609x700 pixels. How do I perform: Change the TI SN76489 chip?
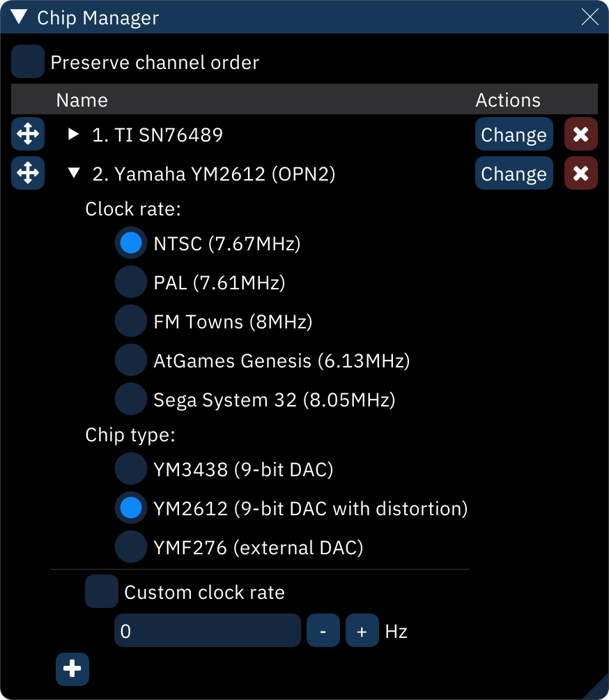pyautogui.click(x=514, y=134)
